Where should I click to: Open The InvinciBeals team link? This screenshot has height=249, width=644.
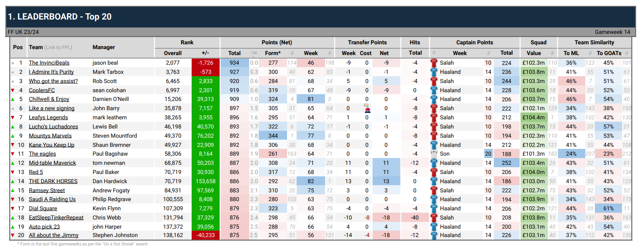pos(49,63)
